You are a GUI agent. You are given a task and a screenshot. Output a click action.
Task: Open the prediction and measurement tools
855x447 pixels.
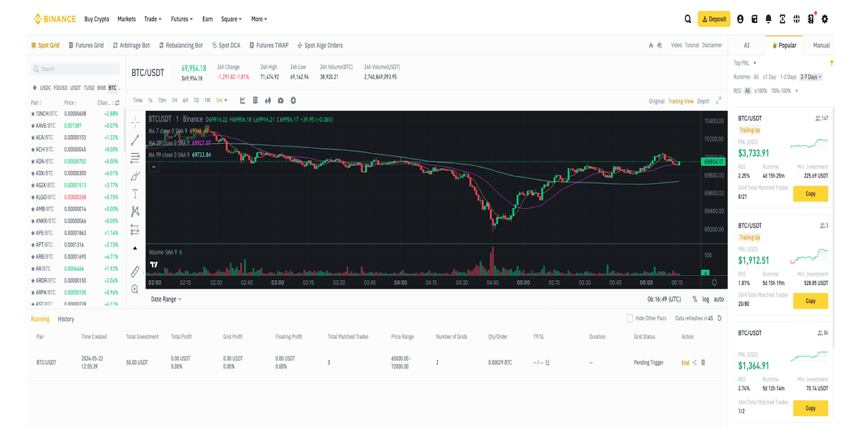(x=135, y=230)
